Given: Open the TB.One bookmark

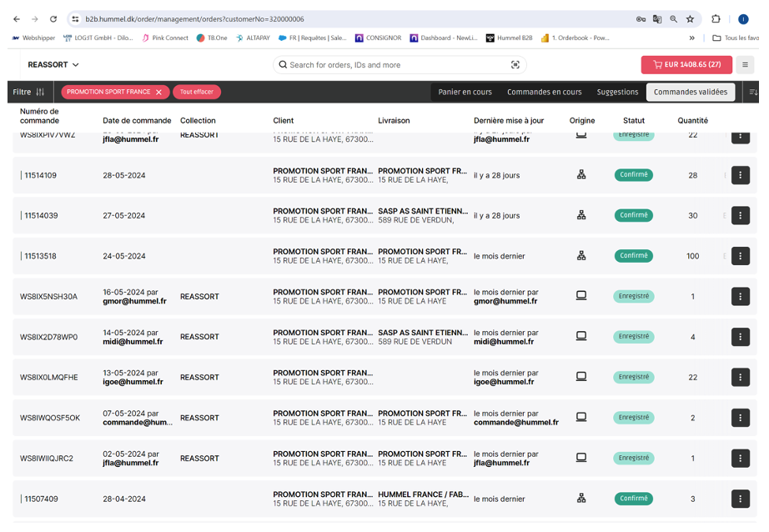Looking at the screenshot, I should 212,38.
